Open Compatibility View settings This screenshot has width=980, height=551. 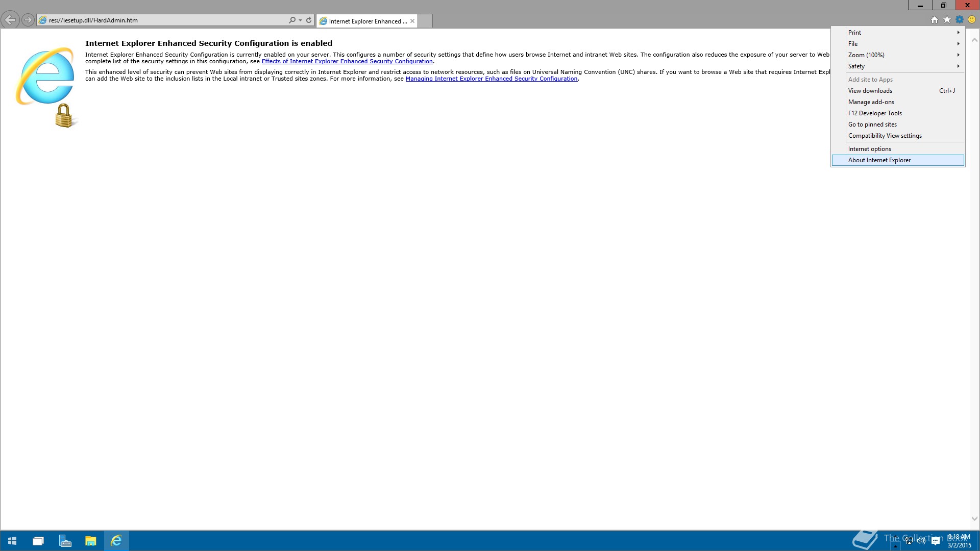pos(898,136)
